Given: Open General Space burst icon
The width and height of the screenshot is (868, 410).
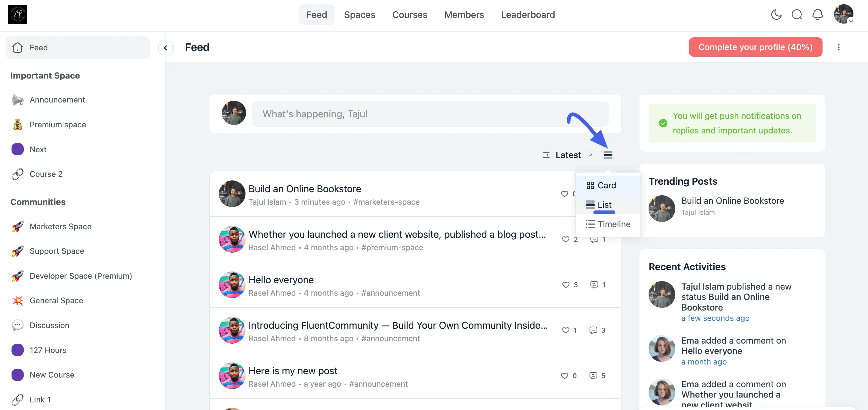Looking at the screenshot, I should tap(18, 301).
